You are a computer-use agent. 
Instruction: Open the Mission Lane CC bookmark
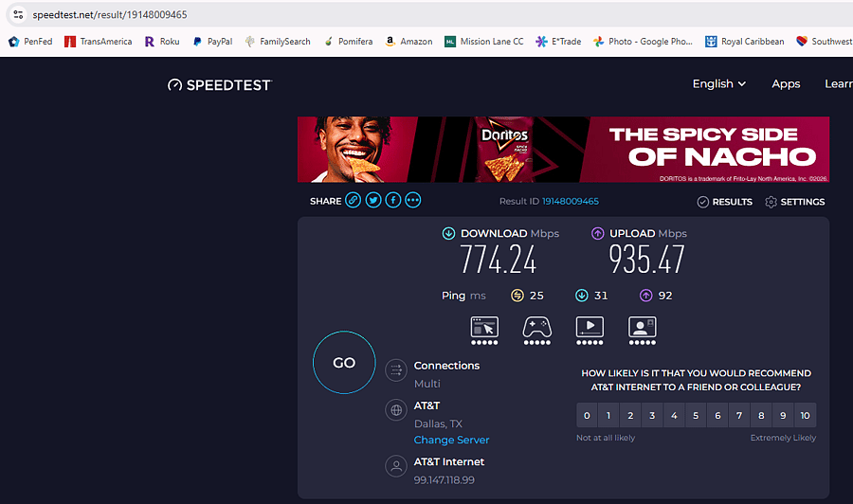point(483,42)
